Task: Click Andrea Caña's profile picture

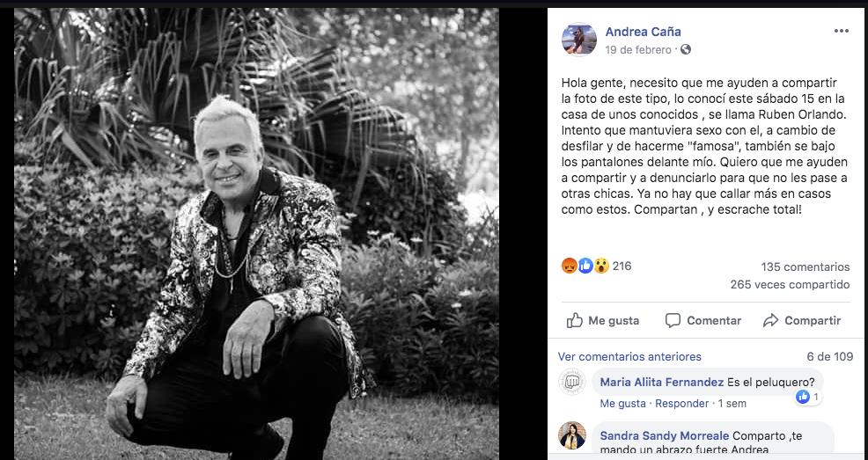Action: coord(579,40)
